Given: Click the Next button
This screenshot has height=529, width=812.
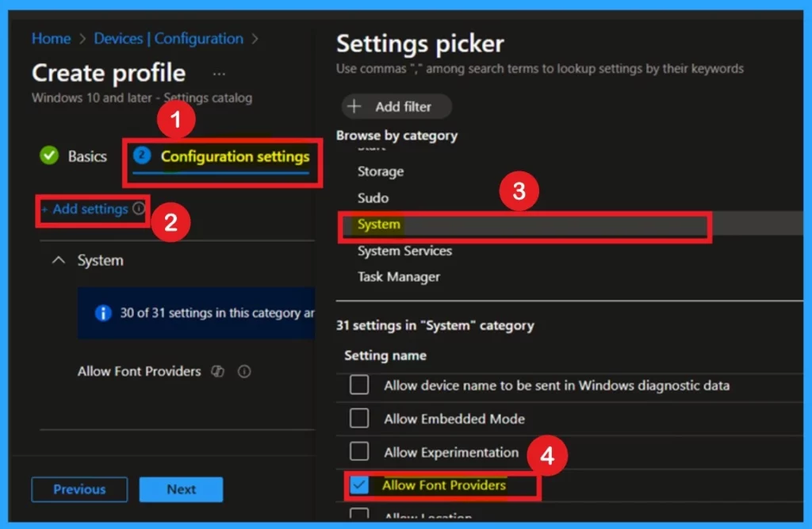Looking at the screenshot, I should pyautogui.click(x=182, y=489).
